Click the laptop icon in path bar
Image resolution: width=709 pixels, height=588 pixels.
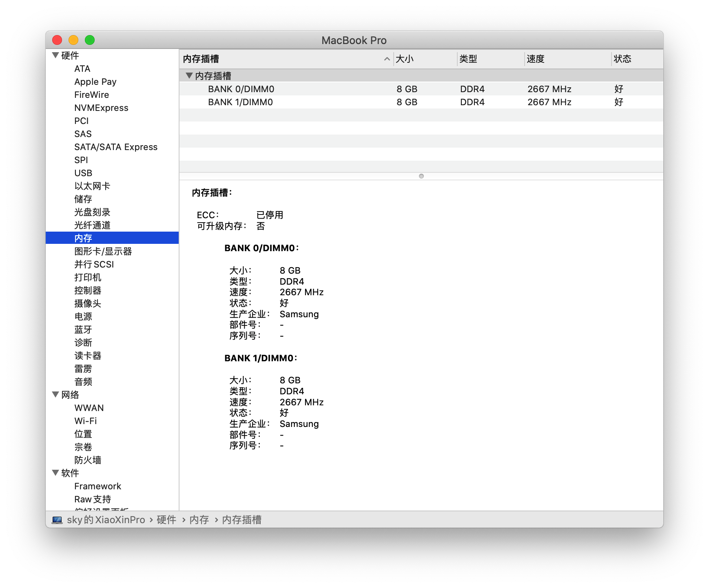point(57,520)
